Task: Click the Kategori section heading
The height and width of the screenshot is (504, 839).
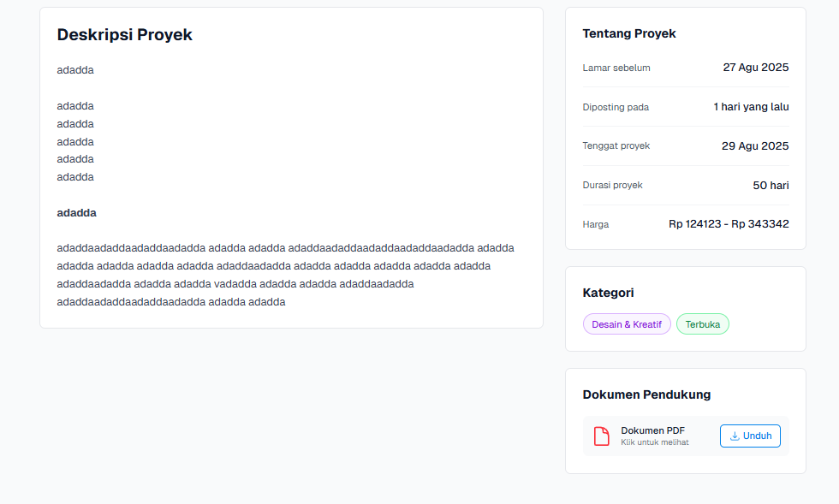Action: [x=608, y=293]
